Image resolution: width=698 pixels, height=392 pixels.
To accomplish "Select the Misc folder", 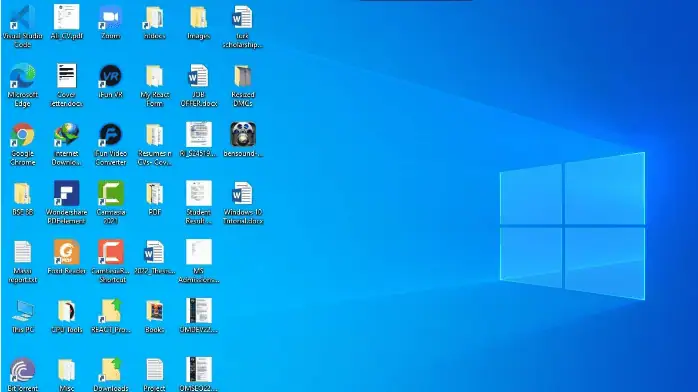I will click(66, 370).
